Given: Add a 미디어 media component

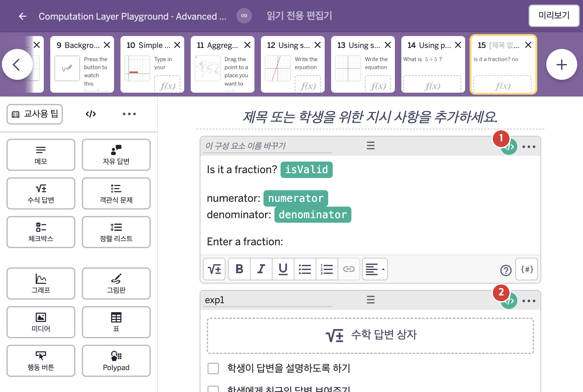Looking at the screenshot, I should pyautogui.click(x=41, y=322).
